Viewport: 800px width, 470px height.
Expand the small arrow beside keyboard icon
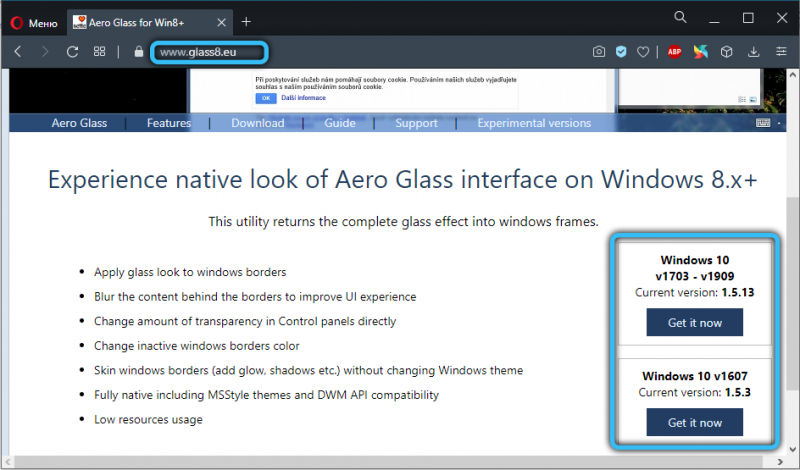[x=779, y=123]
